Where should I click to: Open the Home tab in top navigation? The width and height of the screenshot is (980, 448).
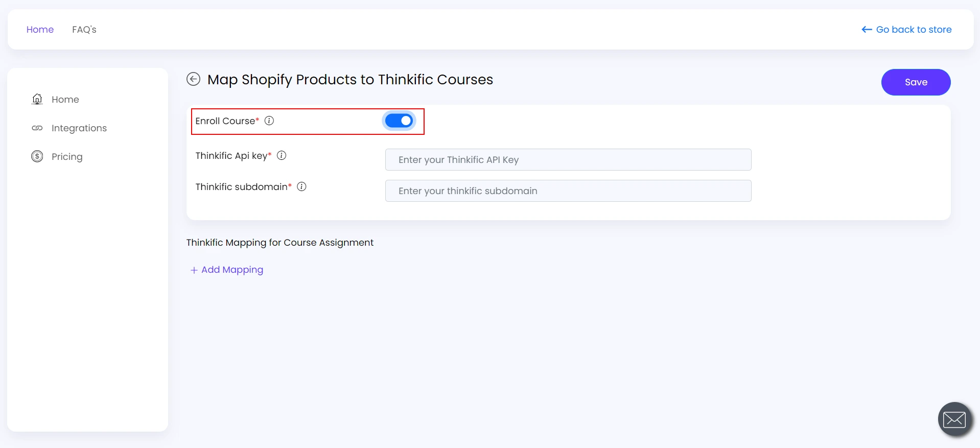coord(40,30)
